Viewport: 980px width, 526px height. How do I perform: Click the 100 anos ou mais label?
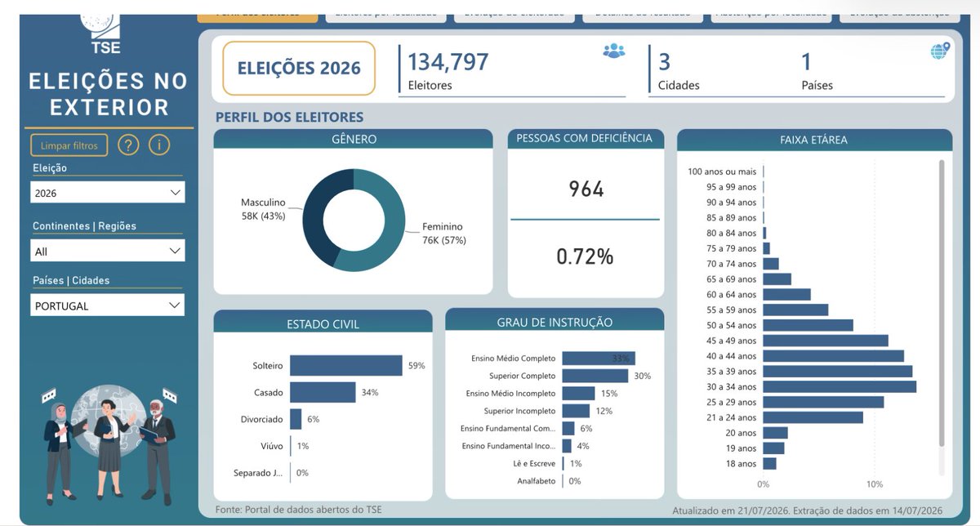pyautogui.click(x=722, y=172)
